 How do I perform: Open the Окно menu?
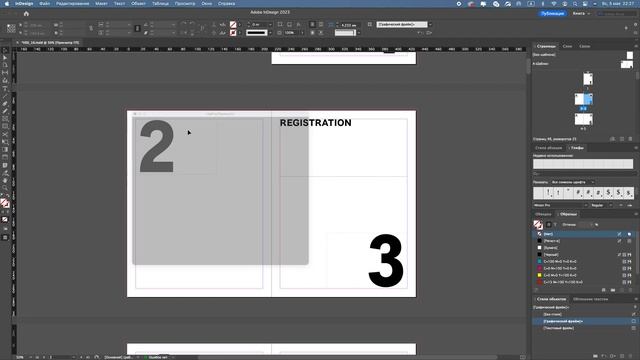[x=207, y=4]
